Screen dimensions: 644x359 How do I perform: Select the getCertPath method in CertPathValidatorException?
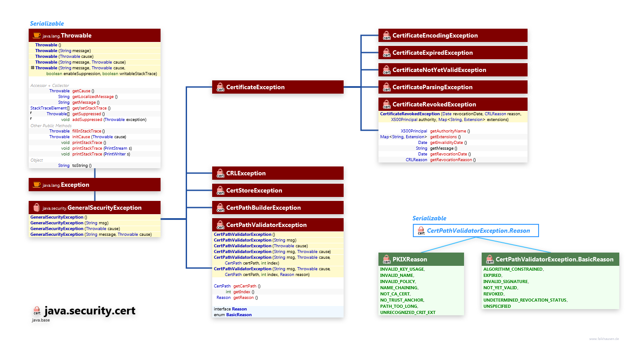pyautogui.click(x=245, y=286)
